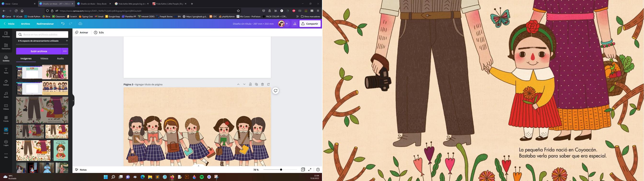This screenshot has width=644, height=181.
Task: Add collaborators with the plus icon
Action: [x=287, y=24]
